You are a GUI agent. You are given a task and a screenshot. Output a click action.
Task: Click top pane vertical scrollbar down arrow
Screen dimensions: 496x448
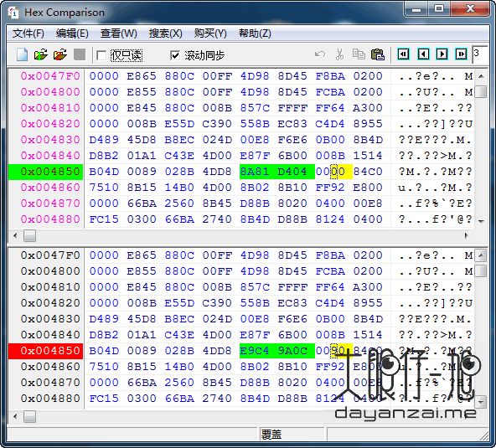pyautogui.click(x=481, y=221)
